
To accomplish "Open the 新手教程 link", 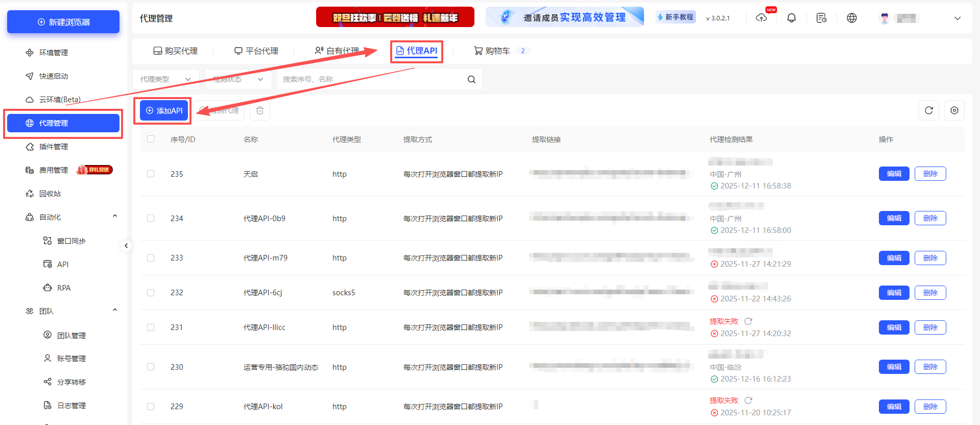I will click(x=676, y=17).
